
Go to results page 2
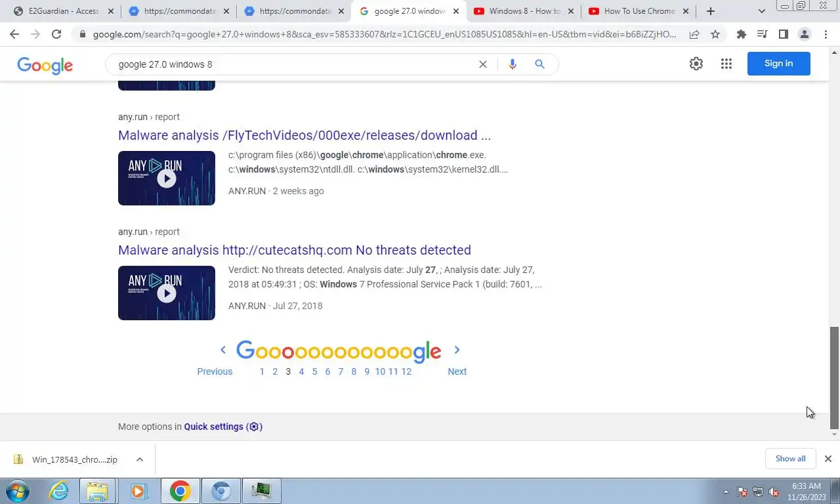[x=275, y=371]
